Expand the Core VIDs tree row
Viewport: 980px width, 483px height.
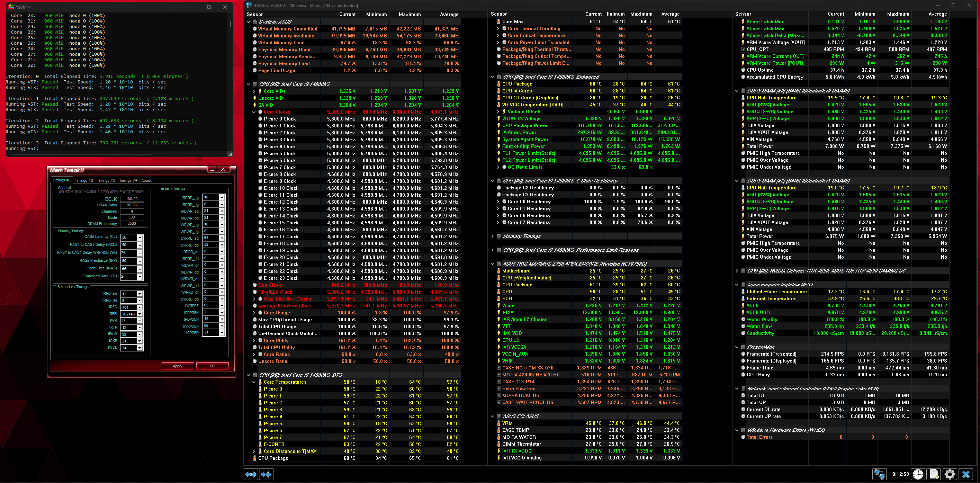click(254, 91)
